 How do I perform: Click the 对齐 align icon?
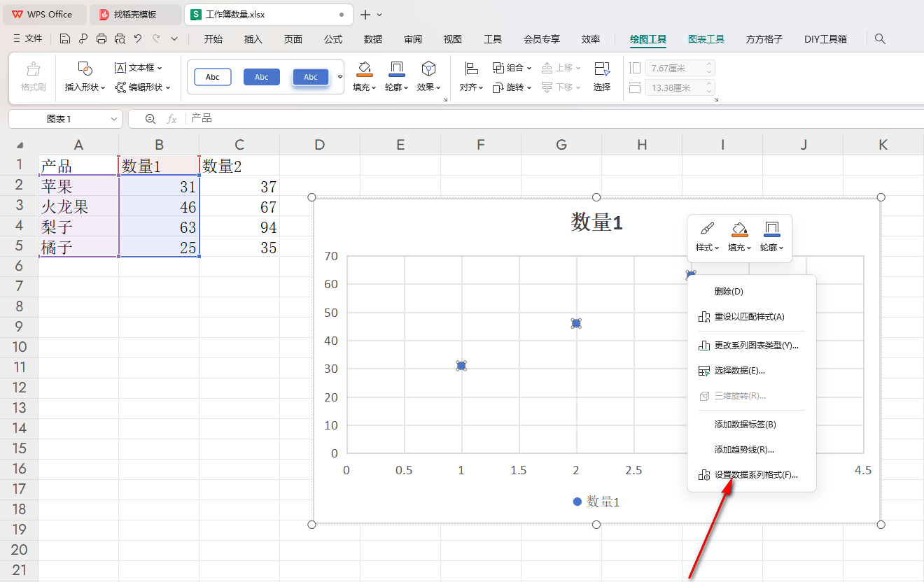pos(471,69)
